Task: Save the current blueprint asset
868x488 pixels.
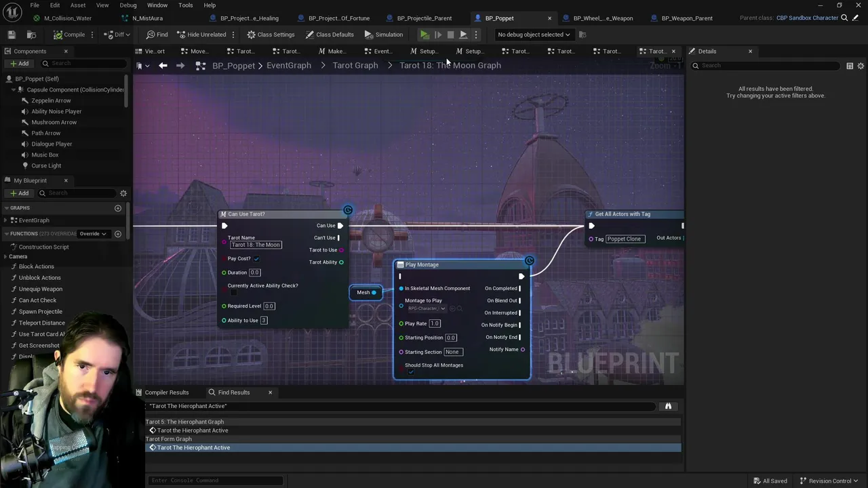Action: click(12, 35)
